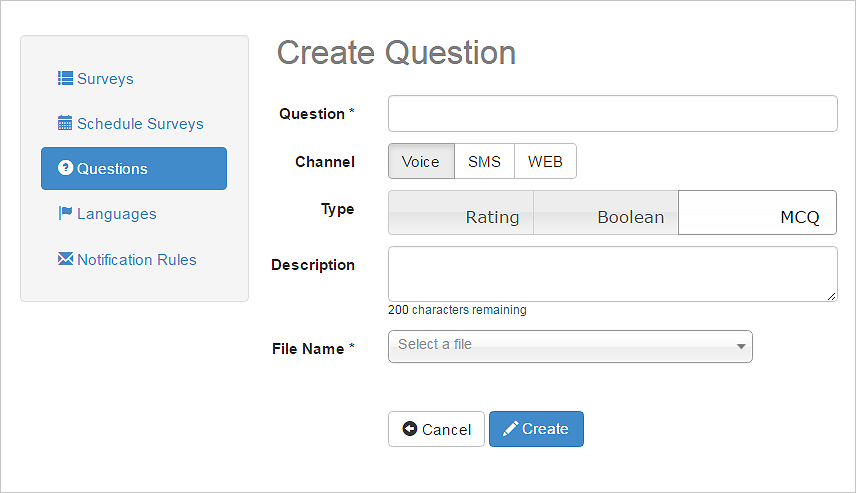This screenshot has height=493, width=856.
Task: Choose the Boolean question type
Action: coord(605,212)
